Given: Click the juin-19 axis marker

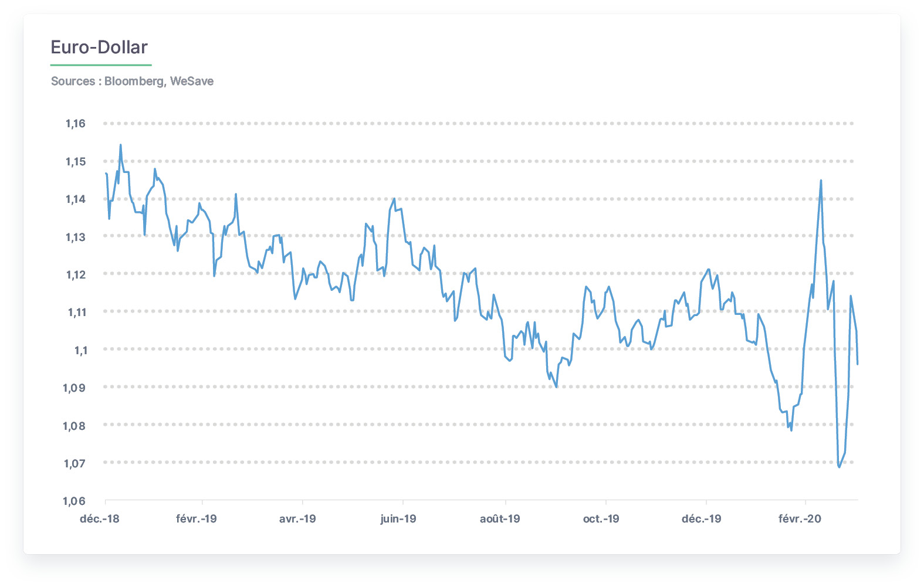Looking at the screenshot, I should [398, 519].
